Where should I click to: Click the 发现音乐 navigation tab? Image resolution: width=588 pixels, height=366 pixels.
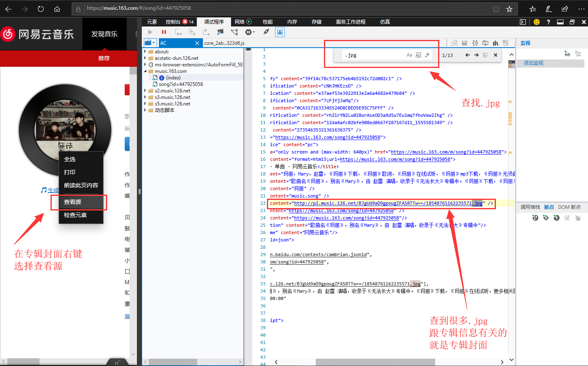click(x=104, y=34)
